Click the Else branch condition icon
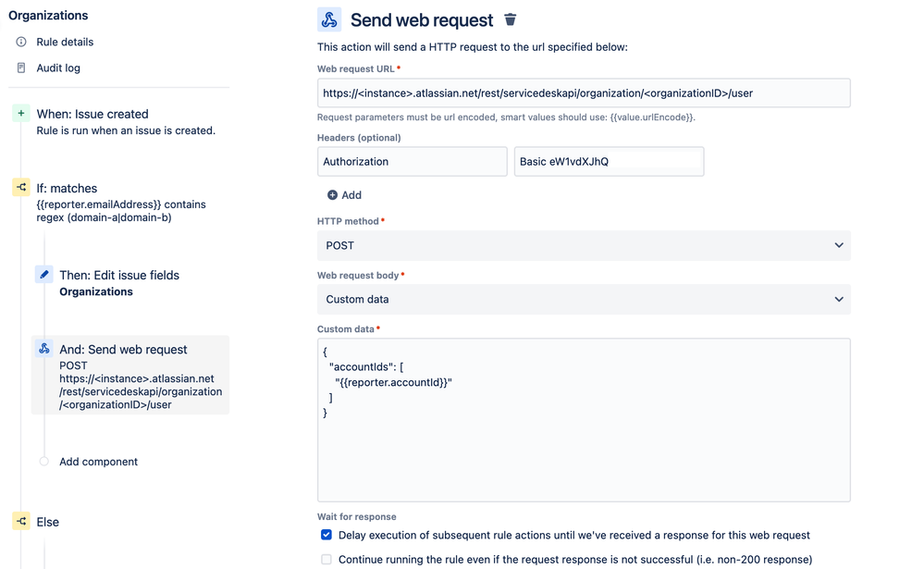924x569 pixels. [x=21, y=521]
